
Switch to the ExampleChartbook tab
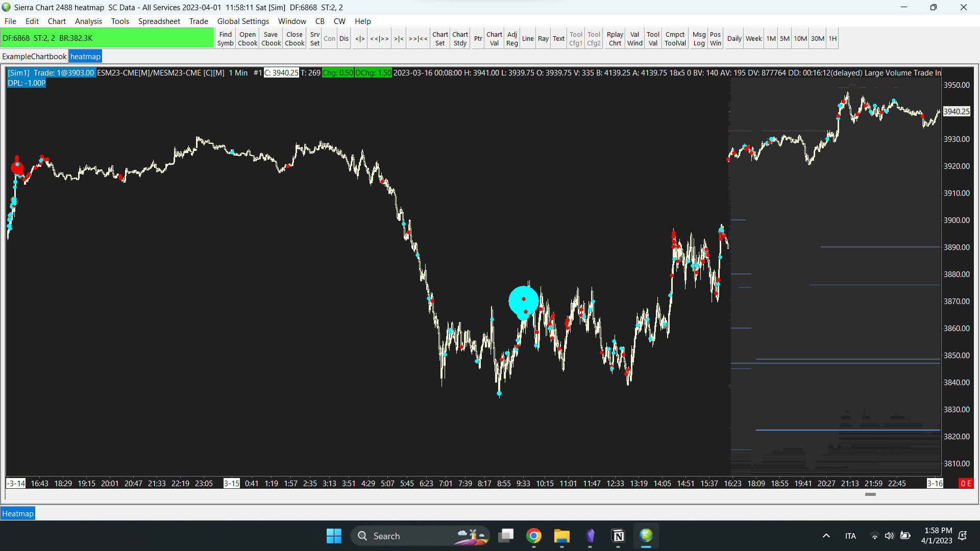point(34,57)
